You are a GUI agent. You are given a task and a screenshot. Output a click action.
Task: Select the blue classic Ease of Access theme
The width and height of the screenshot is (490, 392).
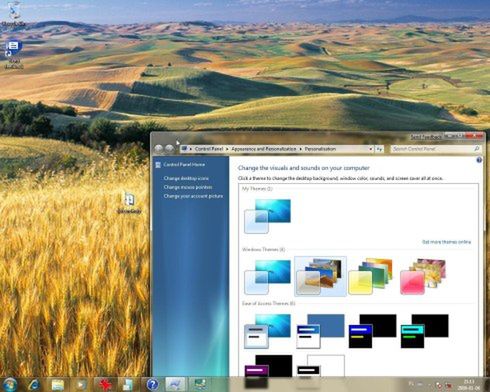coord(320,331)
